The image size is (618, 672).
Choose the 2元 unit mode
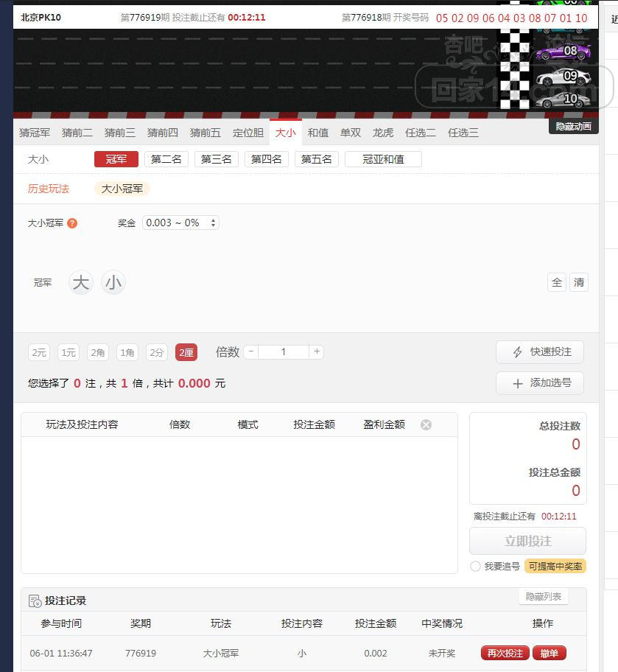38,353
